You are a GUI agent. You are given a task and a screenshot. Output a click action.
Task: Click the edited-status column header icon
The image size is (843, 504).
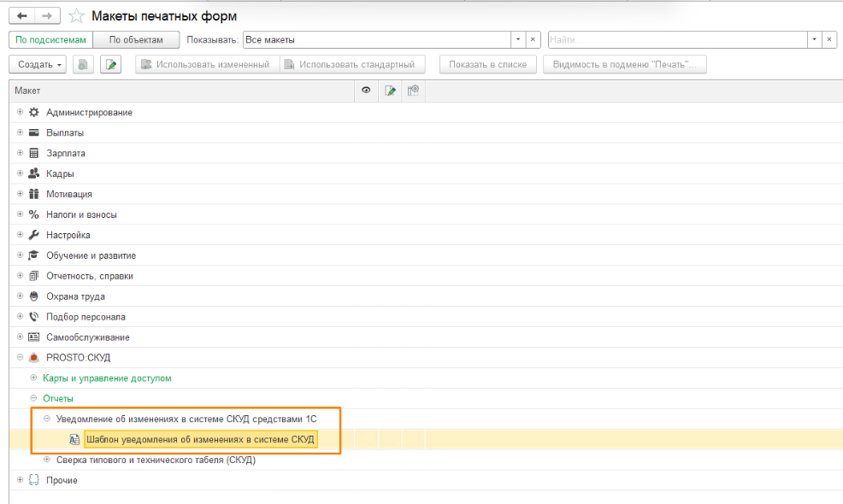pos(390,91)
